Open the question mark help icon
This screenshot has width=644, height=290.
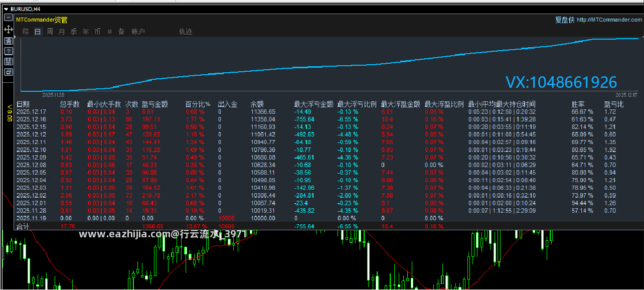pos(8,51)
